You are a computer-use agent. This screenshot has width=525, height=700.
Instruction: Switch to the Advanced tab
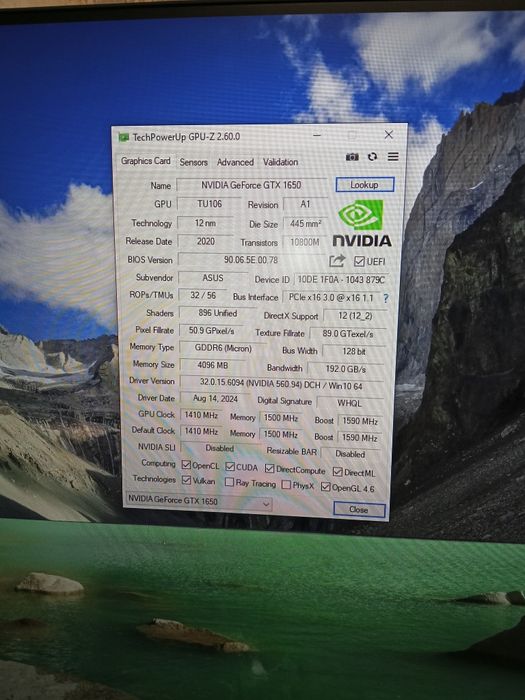[x=235, y=162]
